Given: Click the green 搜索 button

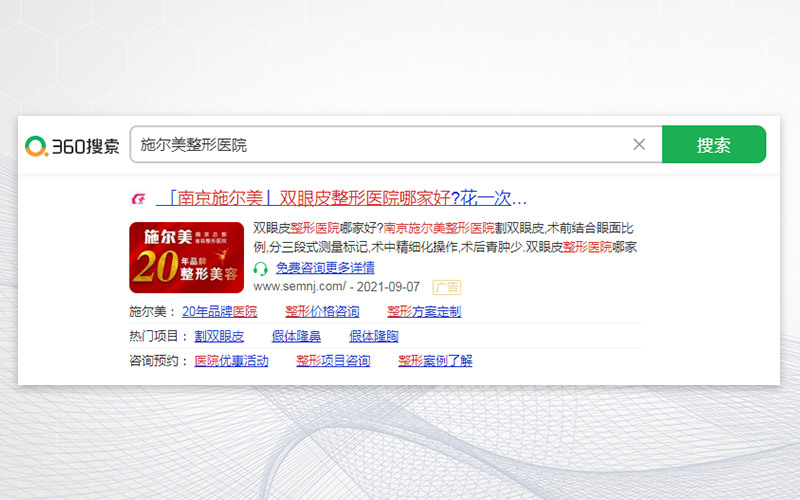Looking at the screenshot, I should (714, 144).
